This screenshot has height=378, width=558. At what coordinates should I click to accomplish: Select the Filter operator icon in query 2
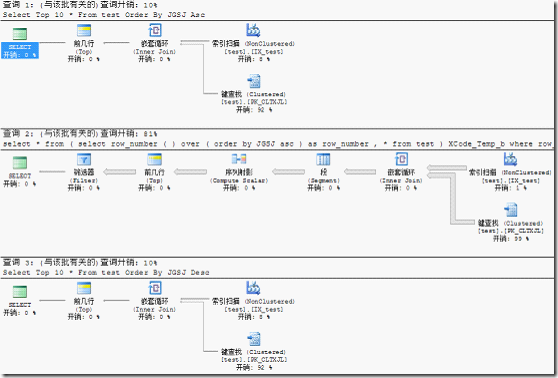(x=84, y=159)
